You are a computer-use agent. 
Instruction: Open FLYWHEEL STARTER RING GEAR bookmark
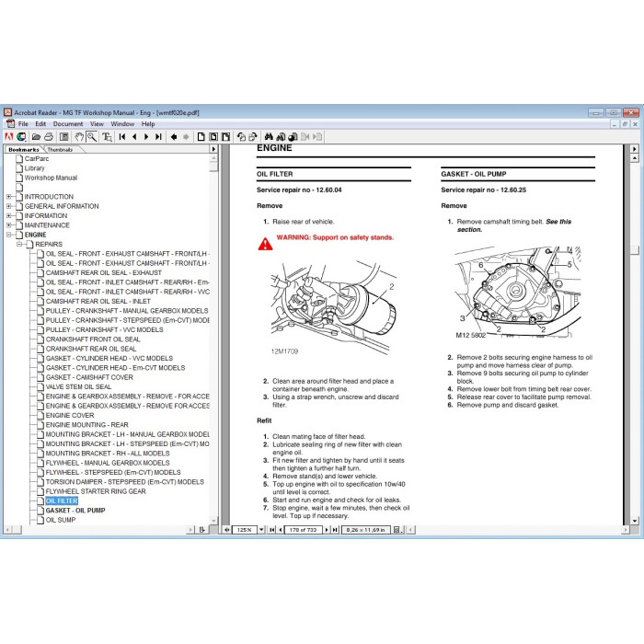(96, 491)
